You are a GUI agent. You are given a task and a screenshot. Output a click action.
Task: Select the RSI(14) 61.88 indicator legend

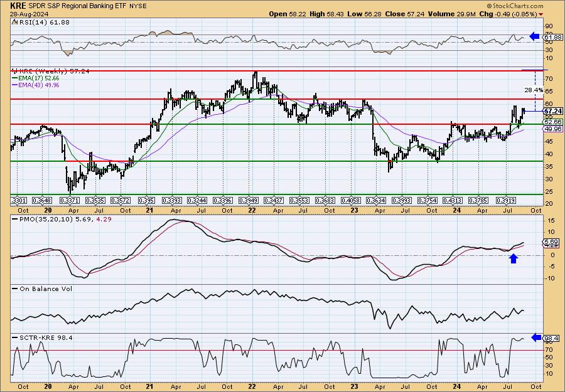coord(41,22)
